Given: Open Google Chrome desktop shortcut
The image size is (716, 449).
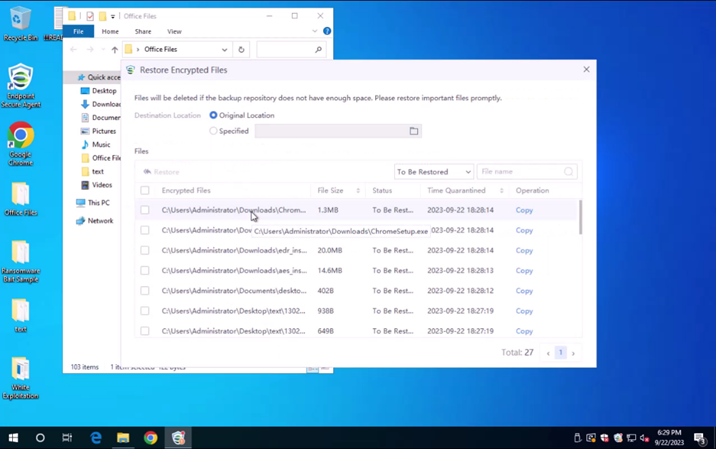Looking at the screenshot, I should [x=20, y=137].
